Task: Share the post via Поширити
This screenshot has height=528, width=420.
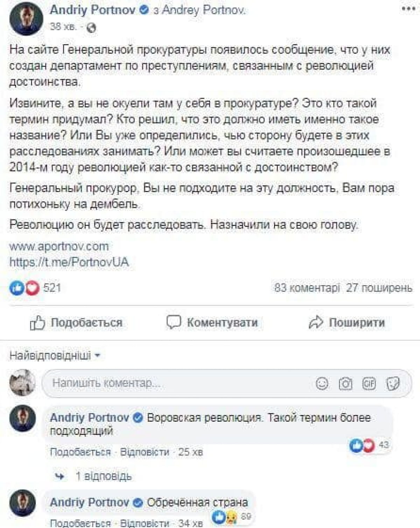Action: (346, 323)
